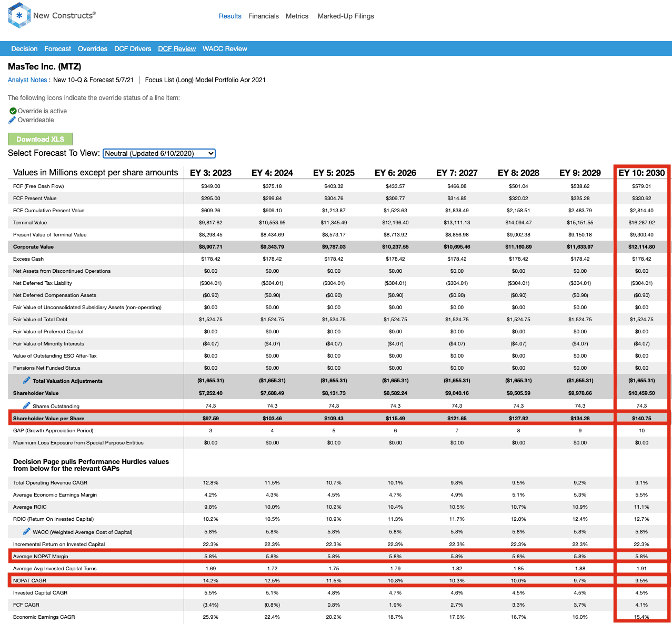Click the Terminal Value row label
Viewport: 672px width, 624px height.
coord(30,223)
